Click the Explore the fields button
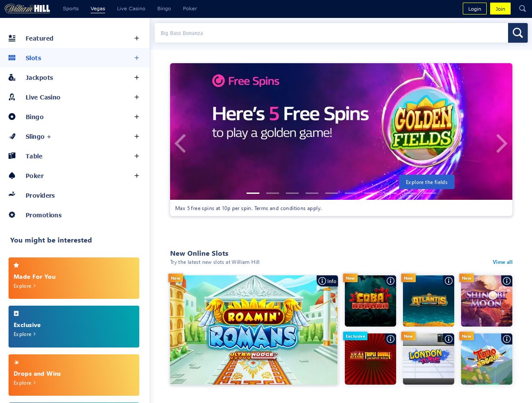Screen dimensions: 532x403 tap(427, 182)
